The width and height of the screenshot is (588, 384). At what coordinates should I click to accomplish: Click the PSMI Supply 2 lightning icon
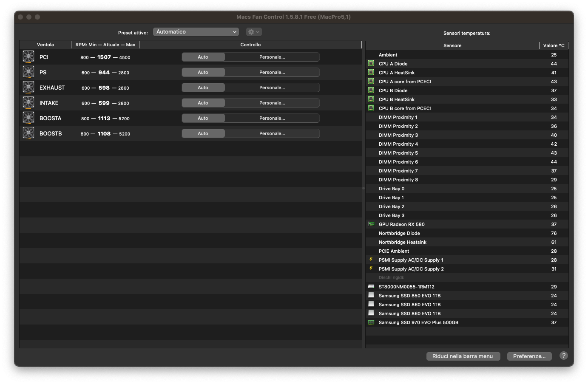pyautogui.click(x=371, y=268)
